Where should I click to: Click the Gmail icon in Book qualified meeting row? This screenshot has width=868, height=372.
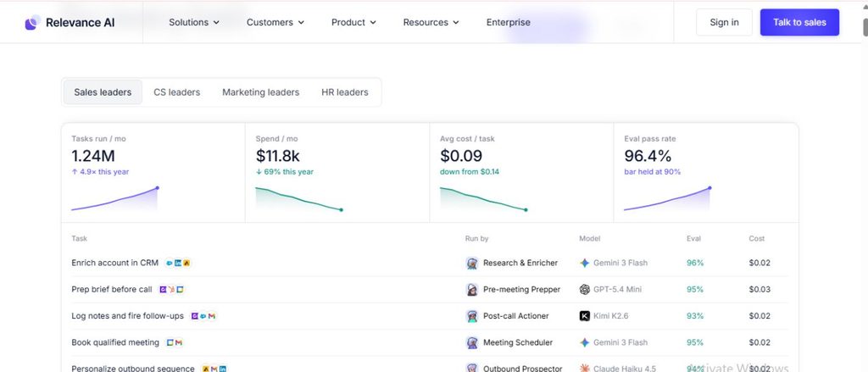coord(178,342)
